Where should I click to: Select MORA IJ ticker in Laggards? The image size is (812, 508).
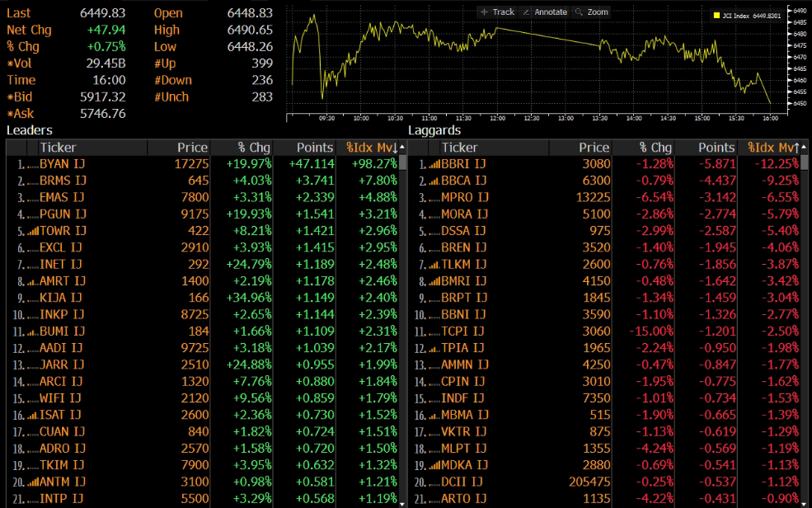point(464,214)
